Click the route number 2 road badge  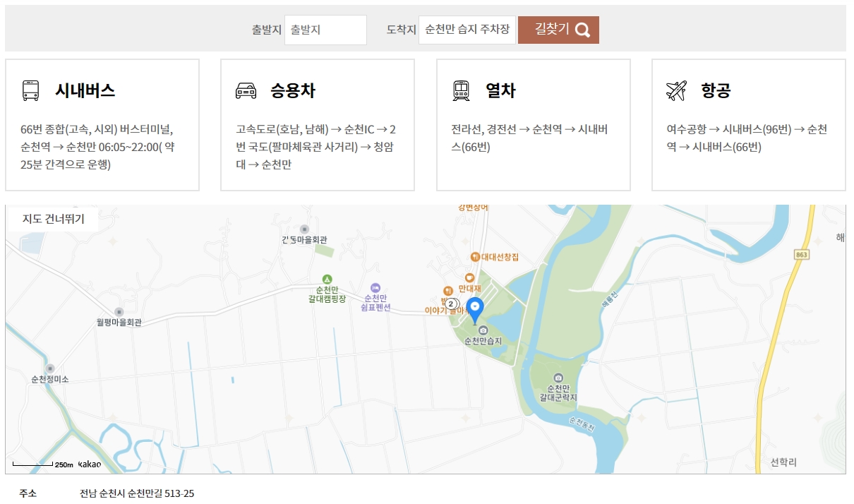point(450,304)
